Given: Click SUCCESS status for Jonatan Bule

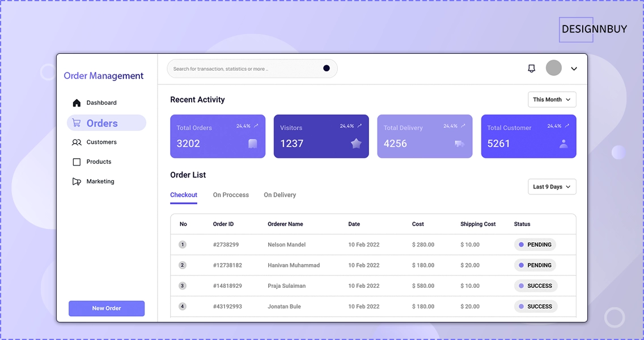Looking at the screenshot, I should pyautogui.click(x=536, y=307).
